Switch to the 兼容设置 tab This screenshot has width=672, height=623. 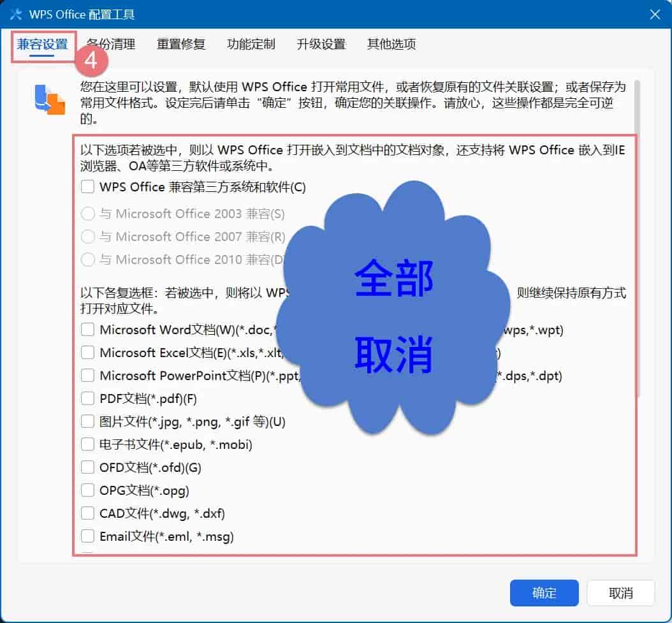43,44
